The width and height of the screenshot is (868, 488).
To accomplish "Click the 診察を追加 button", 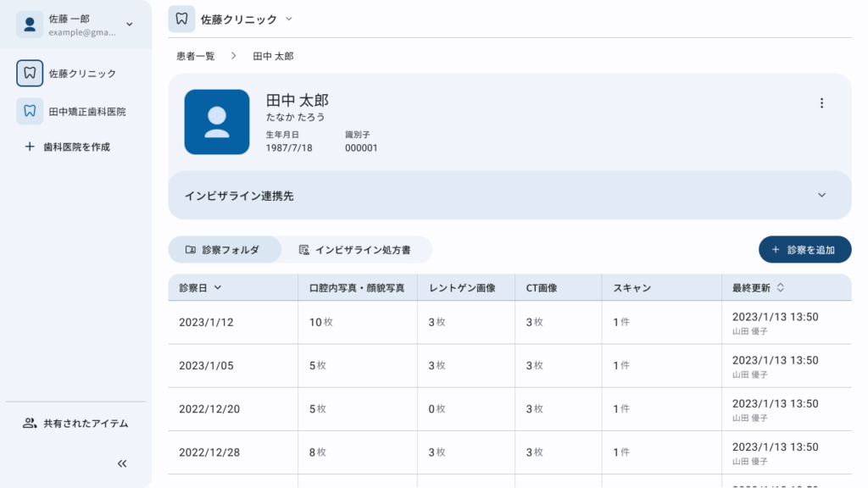I will [804, 249].
